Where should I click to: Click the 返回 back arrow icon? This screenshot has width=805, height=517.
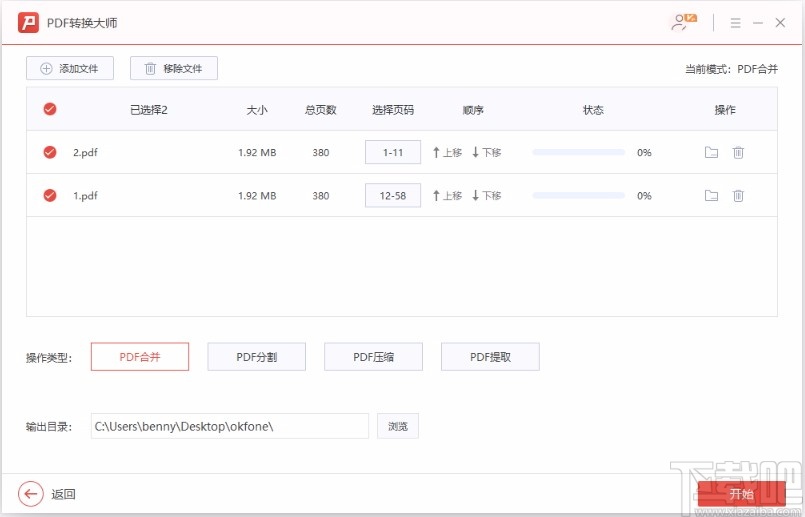coord(31,494)
